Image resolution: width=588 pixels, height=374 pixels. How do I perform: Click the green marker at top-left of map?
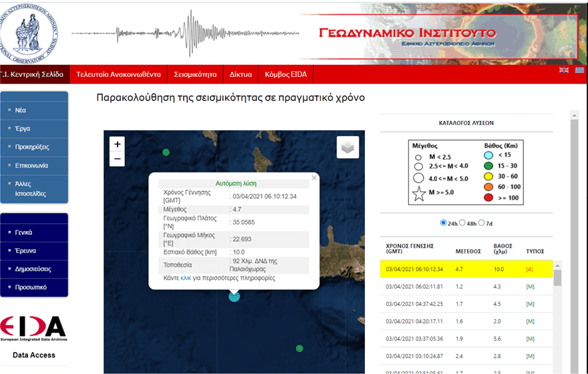166,152
